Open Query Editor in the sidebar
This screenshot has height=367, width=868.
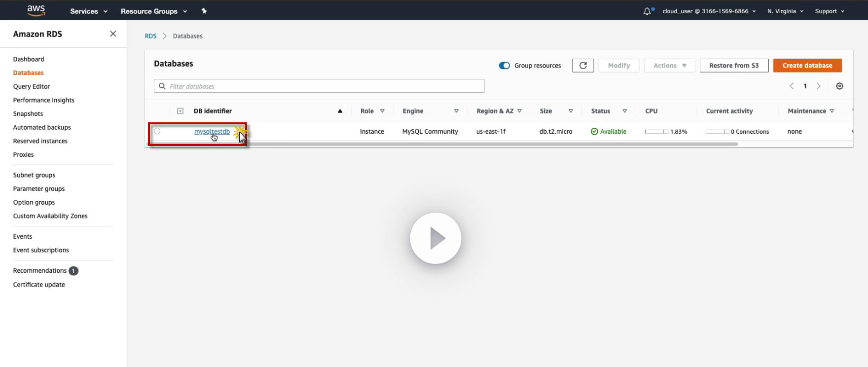(x=32, y=86)
